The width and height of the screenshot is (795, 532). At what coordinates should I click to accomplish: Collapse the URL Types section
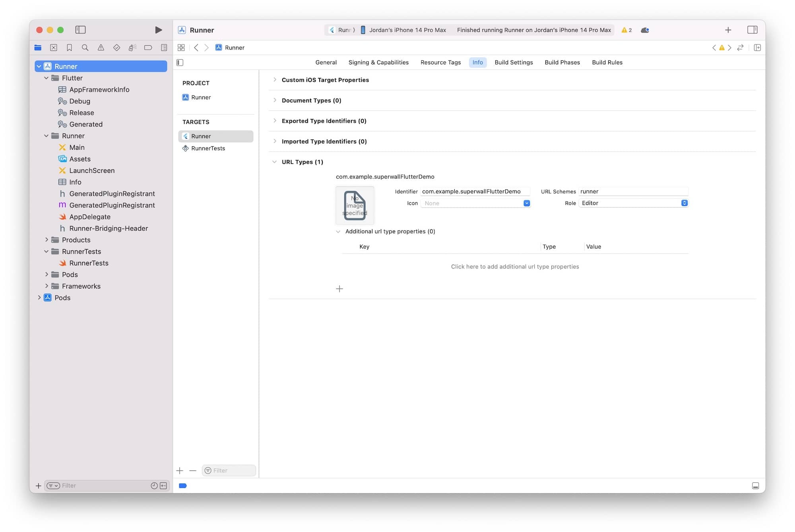275,162
